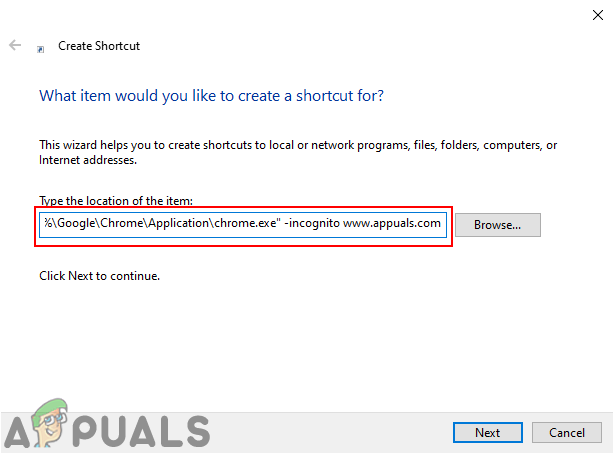
Task: Click the Appuals mascot face in the watermark
Action: (x=51, y=423)
